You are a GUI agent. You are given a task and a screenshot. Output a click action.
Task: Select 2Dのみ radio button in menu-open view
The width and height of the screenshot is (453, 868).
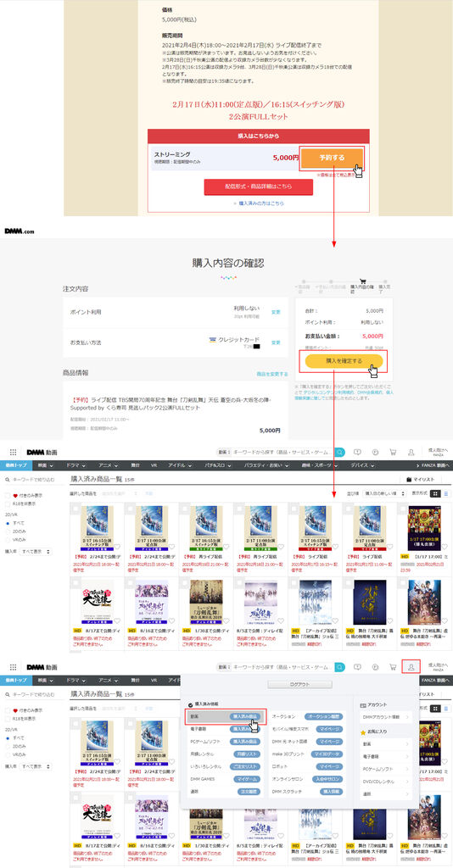pyautogui.click(x=8, y=746)
